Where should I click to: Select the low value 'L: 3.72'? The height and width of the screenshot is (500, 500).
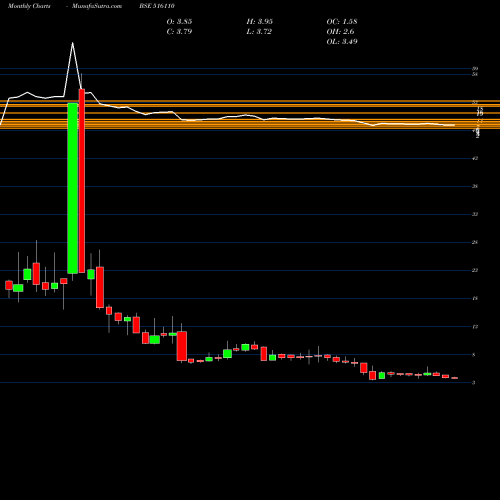point(259,32)
